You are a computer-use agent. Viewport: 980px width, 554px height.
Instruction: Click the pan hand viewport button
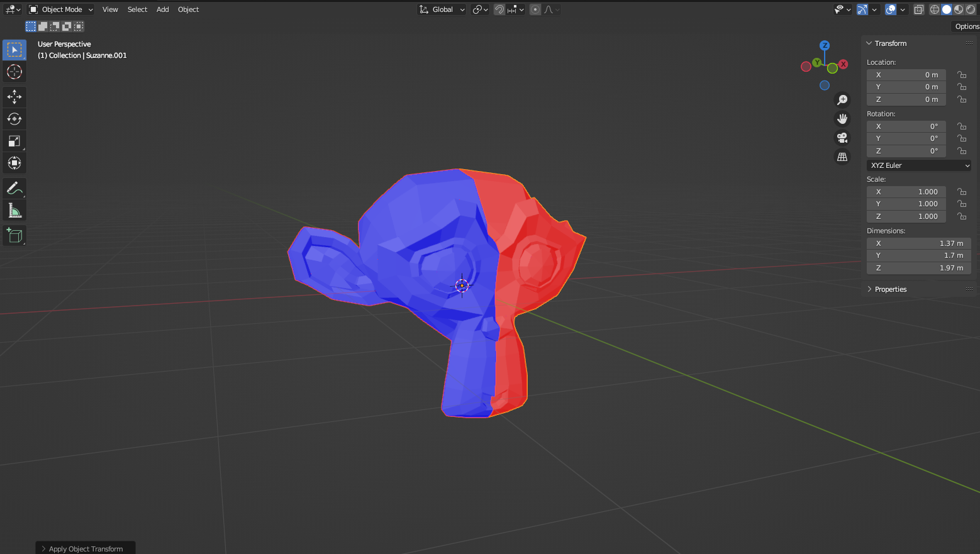[x=842, y=119]
